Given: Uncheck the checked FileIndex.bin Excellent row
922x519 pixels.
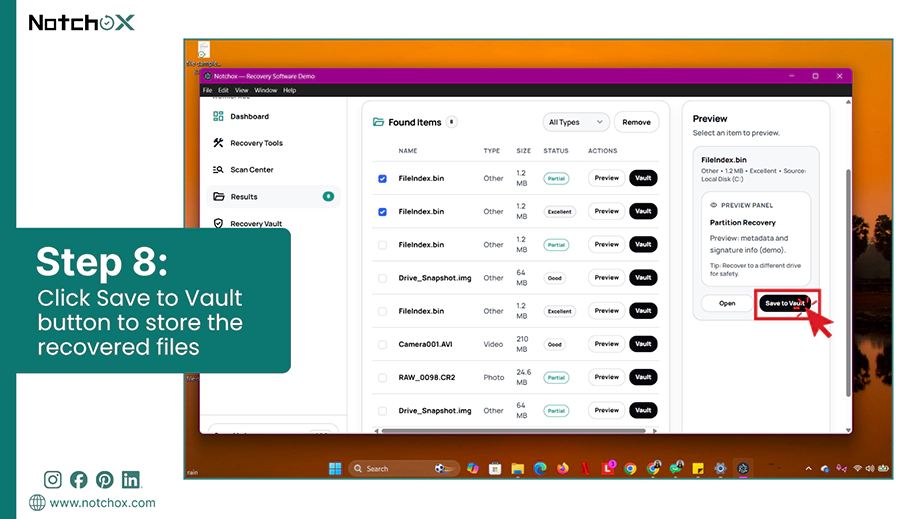Looking at the screenshot, I should coord(382,212).
